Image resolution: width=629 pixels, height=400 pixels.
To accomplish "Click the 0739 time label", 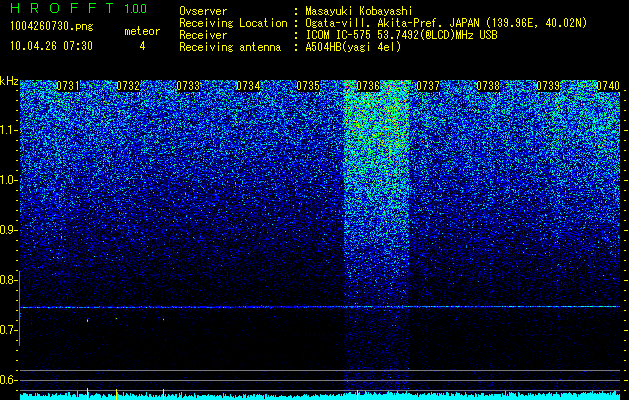I will 548,86.
